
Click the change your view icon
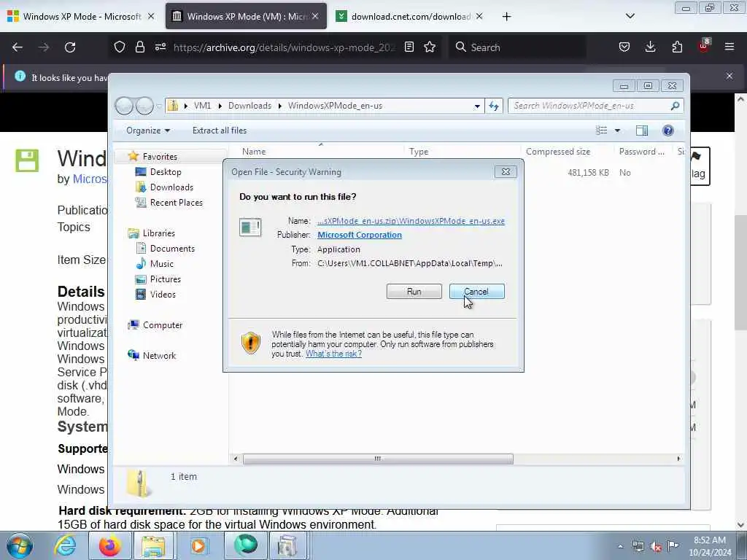[x=602, y=131]
